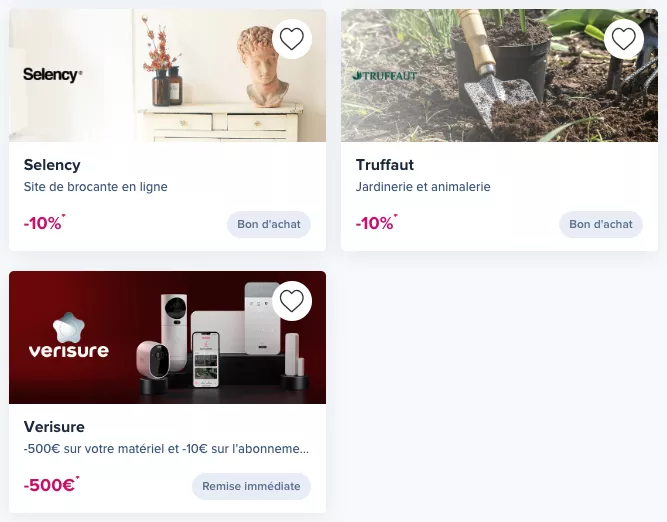The image size is (667, 522).
Task: Click the Truffaut -10% discount label
Action: [x=376, y=222]
